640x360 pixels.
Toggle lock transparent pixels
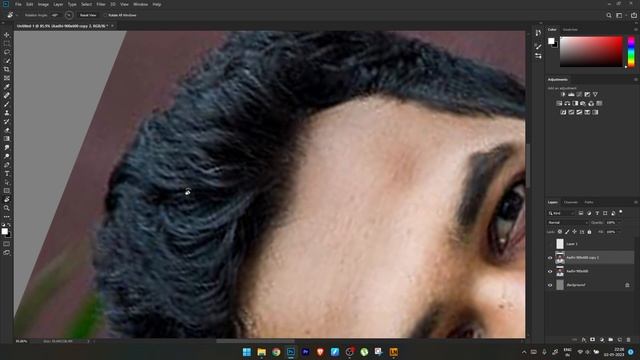click(560, 232)
